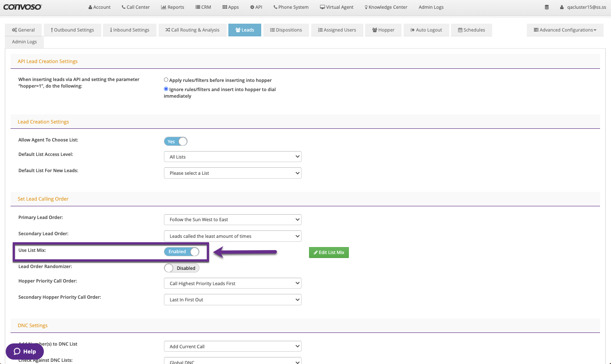
Task: Open the Primary Lead Order dropdown
Action: point(233,219)
